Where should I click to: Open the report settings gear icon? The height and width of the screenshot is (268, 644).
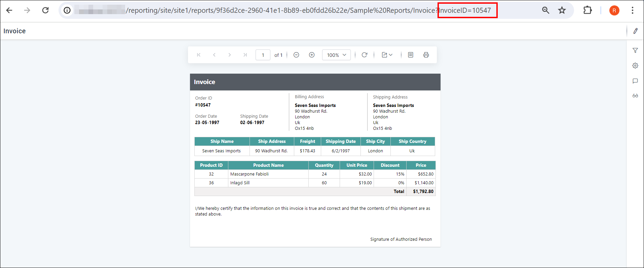(635, 66)
